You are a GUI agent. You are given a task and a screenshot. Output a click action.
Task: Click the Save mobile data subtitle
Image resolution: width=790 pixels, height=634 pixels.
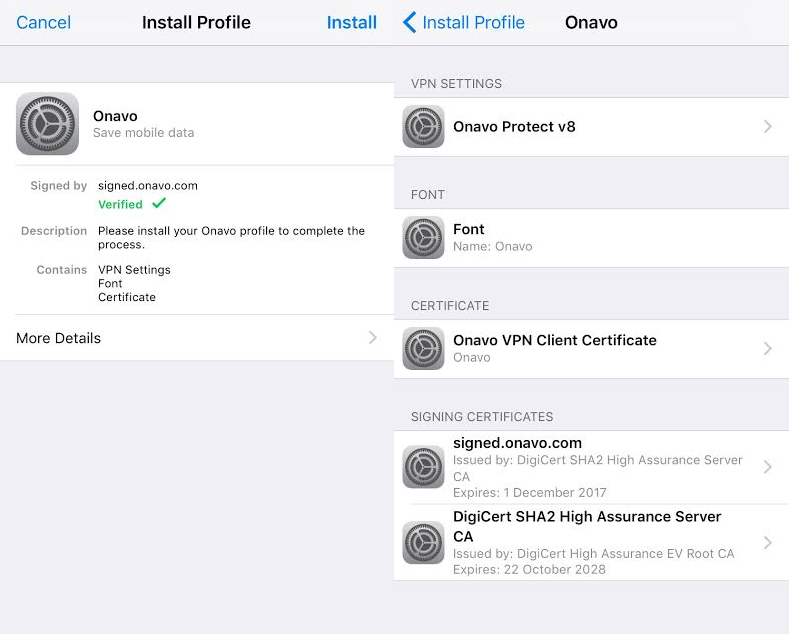click(x=144, y=133)
